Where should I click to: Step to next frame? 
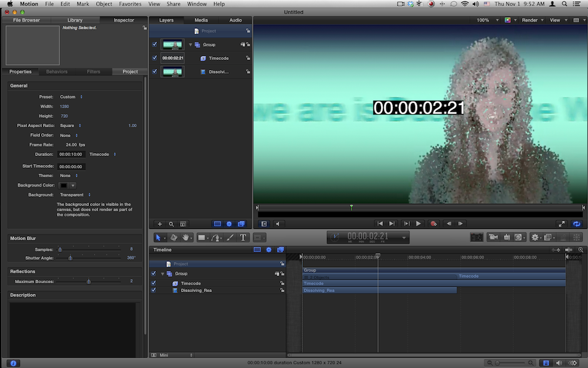460,224
